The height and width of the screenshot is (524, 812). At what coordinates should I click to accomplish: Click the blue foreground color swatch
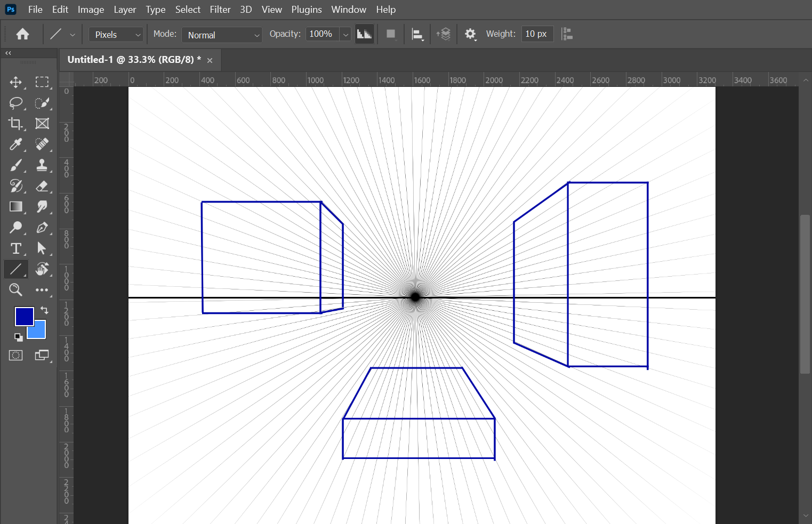(x=24, y=316)
